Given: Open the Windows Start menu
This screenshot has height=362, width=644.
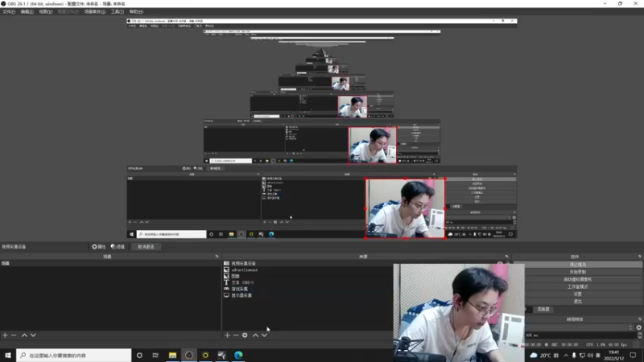Looking at the screenshot, I should tap(8, 355).
